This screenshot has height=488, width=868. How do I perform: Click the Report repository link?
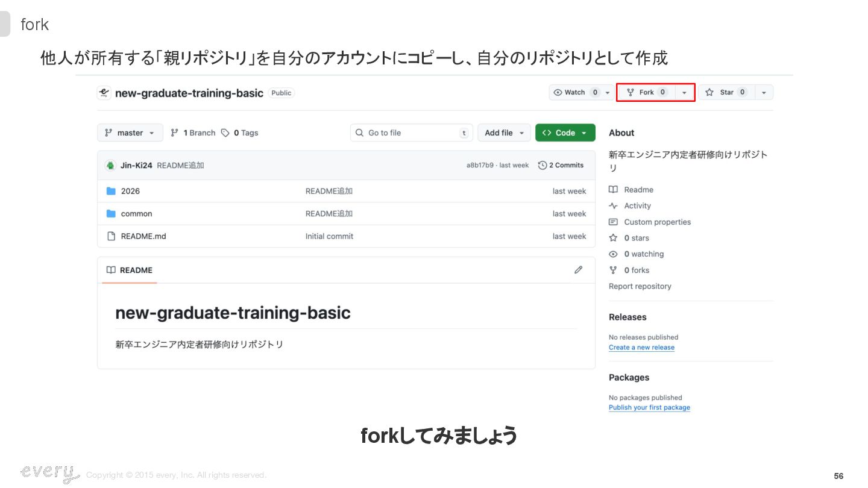640,286
